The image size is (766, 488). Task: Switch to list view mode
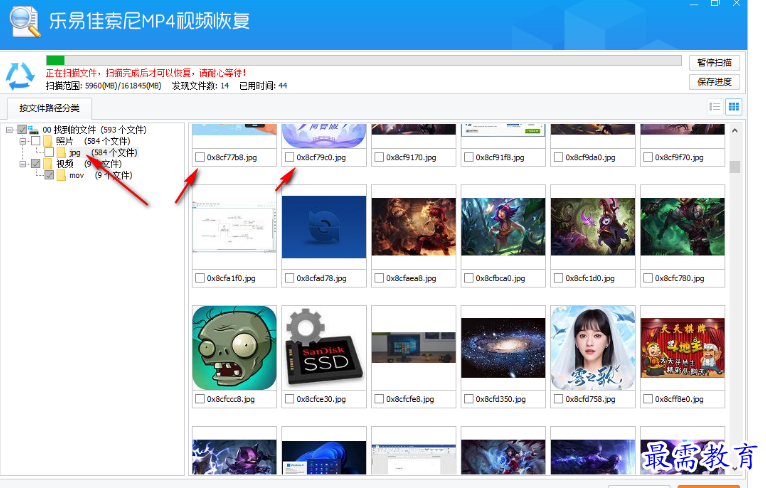[x=715, y=106]
